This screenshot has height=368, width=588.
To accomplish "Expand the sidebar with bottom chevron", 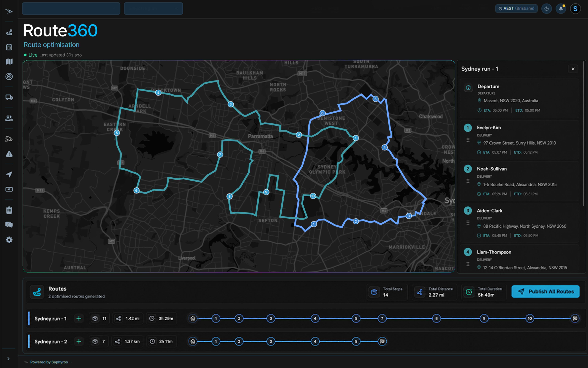I will 9,358.
